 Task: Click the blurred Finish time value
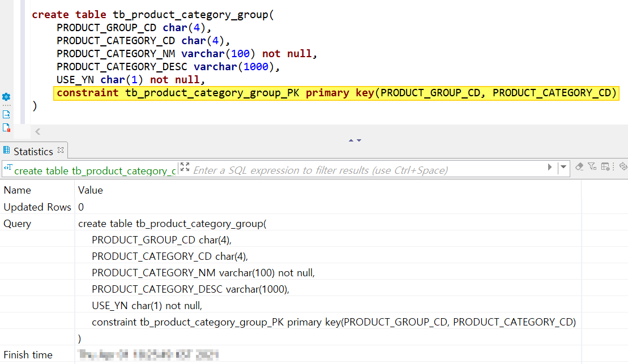coord(148,355)
